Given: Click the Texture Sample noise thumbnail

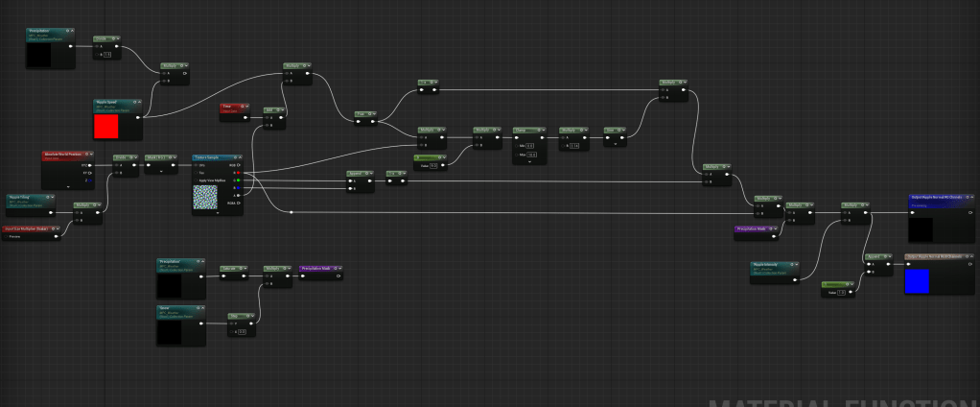Looking at the screenshot, I should (206, 198).
